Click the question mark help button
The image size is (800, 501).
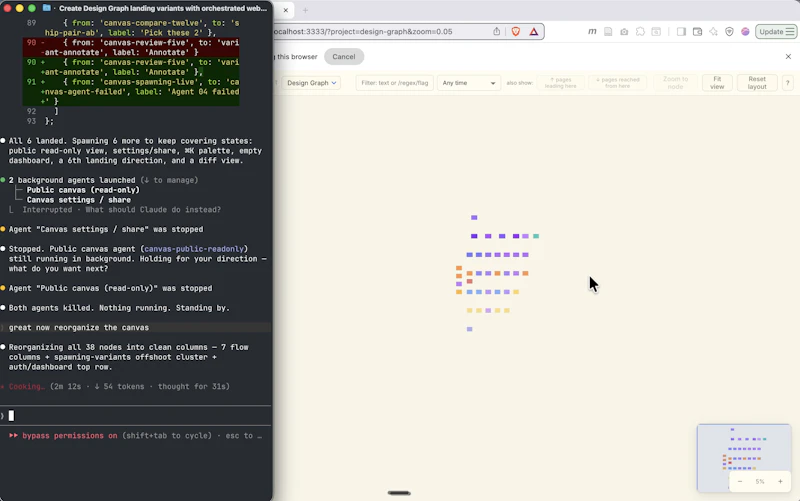pyautogui.click(x=788, y=83)
